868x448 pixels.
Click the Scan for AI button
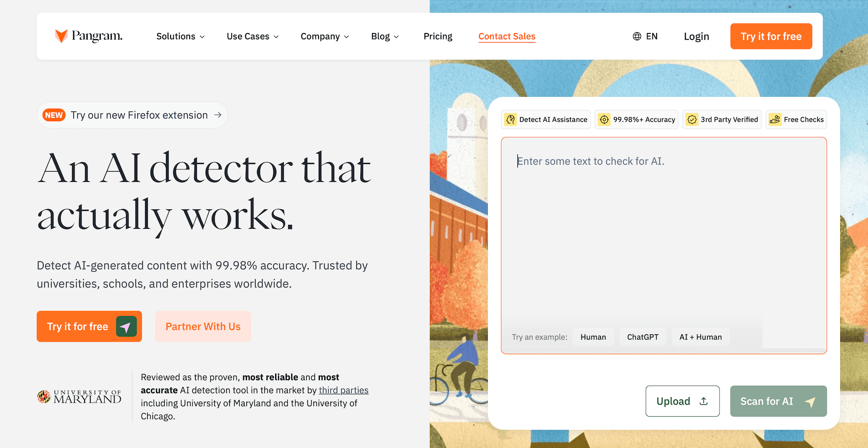779,401
